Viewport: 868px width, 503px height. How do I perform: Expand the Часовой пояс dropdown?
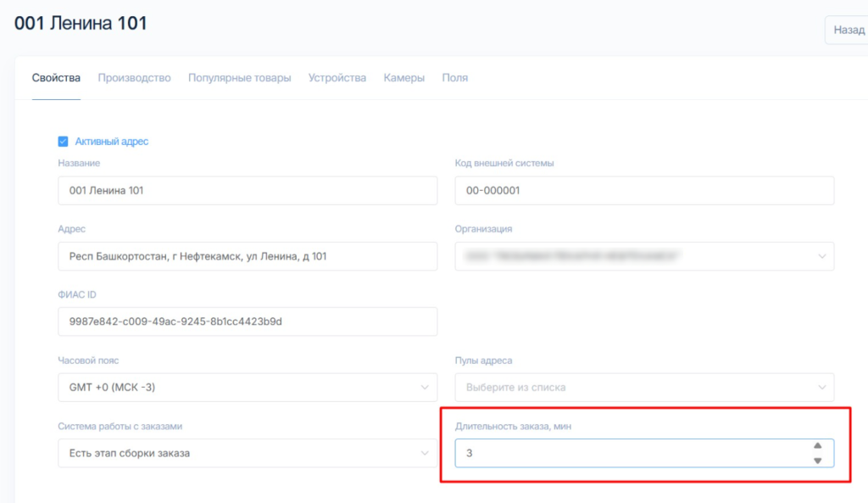click(x=248, y=388)
